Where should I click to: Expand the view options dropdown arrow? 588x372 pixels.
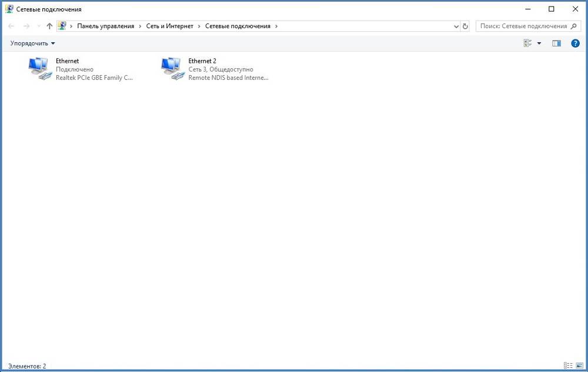(x=539, y=43)
